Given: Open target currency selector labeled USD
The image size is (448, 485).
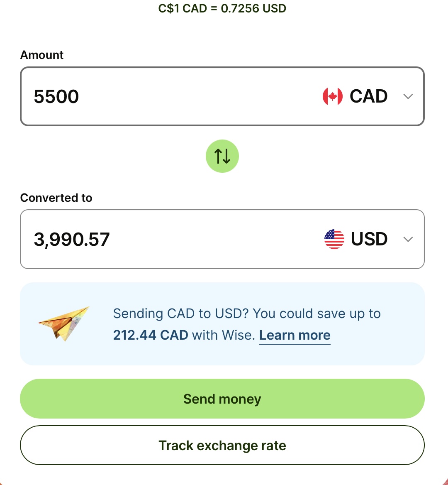Looking at the screenshot, I should coord(369,239).
